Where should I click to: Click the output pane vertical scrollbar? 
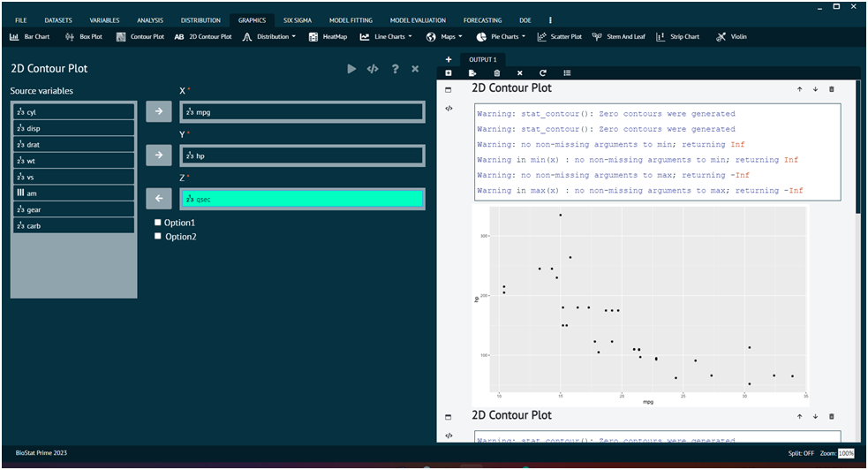[x=858, y=147]
